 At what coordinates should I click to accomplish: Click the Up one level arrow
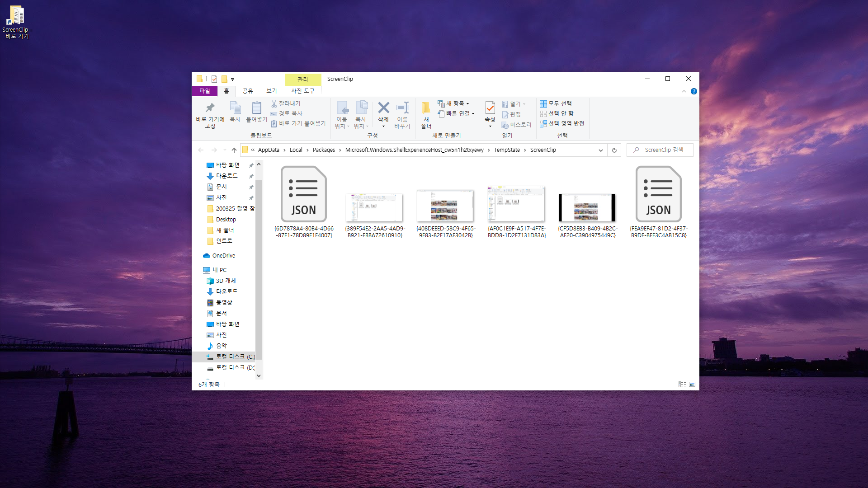234,150
